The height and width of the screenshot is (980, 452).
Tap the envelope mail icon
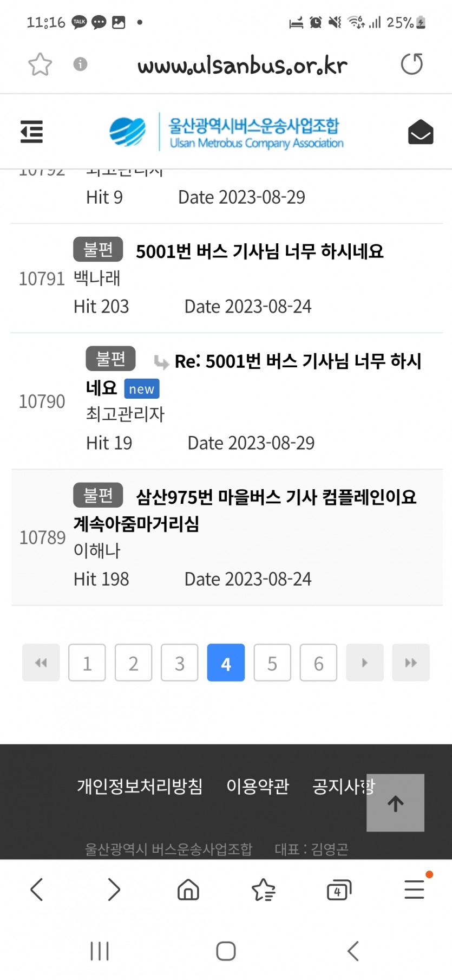click(x=420, y=132)
